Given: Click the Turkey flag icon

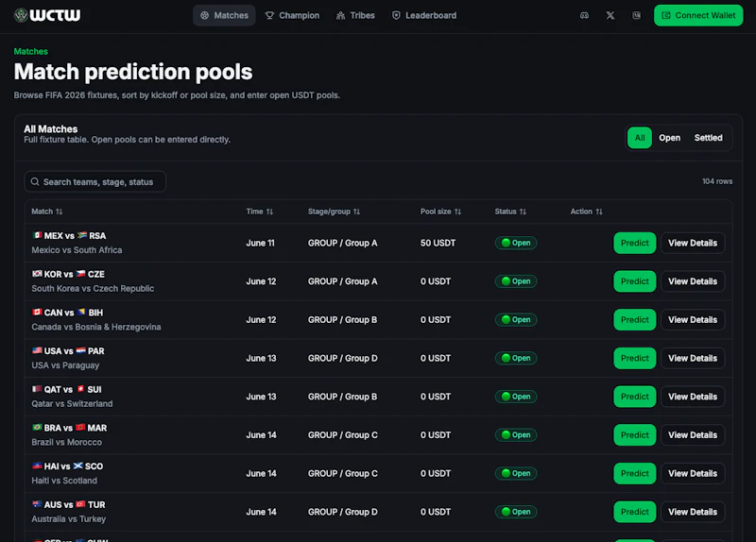Looking at the screenshot, I should (x=80, y=504).
